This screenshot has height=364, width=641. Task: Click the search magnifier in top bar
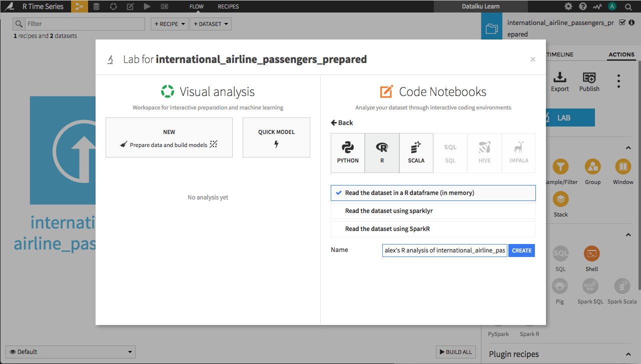click(x=628, y=6)
